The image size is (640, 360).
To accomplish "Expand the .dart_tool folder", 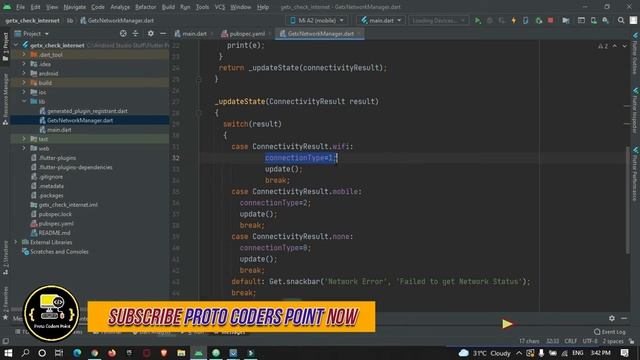I will [24, 54].
